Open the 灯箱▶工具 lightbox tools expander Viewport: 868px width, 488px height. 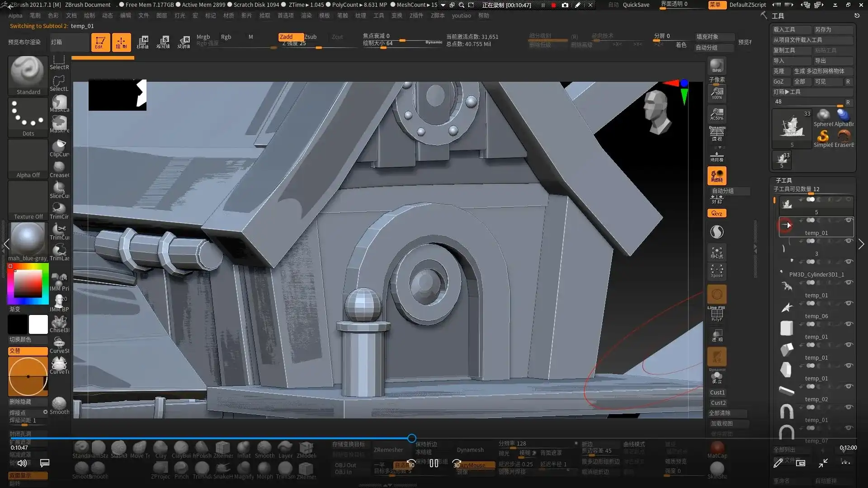coord(787,92)
